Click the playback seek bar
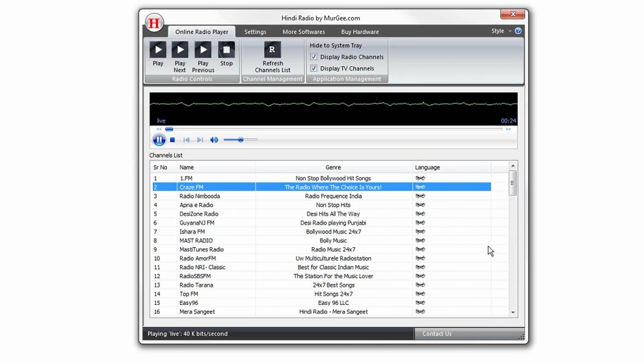The image size is (644, 362). [334, 129]
